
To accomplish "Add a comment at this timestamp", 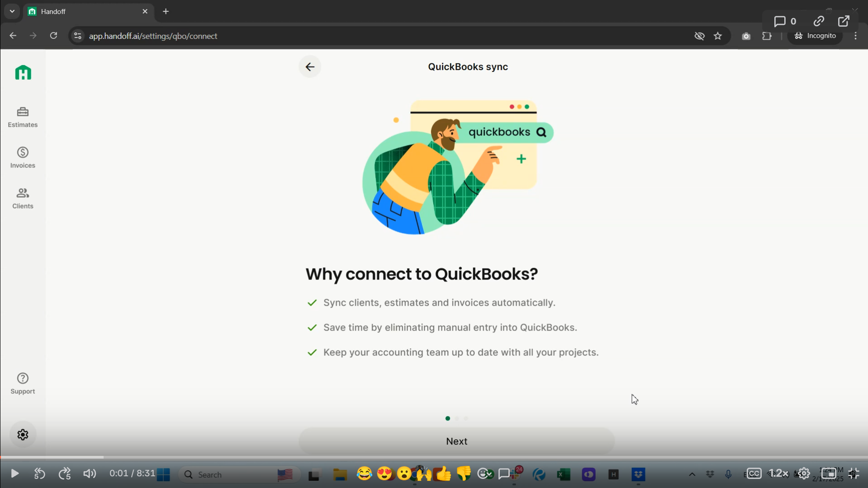I will click(504, 474).
